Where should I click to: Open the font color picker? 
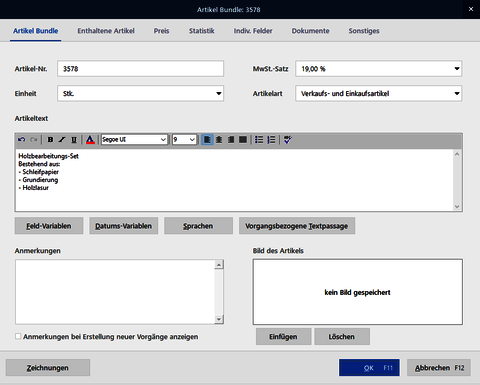point(90,140)
